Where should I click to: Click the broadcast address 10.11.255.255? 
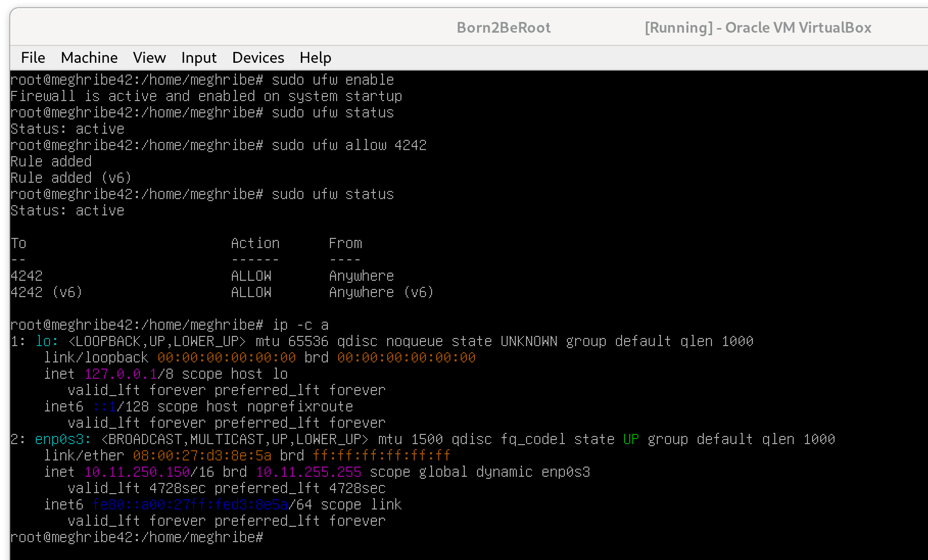308,472
